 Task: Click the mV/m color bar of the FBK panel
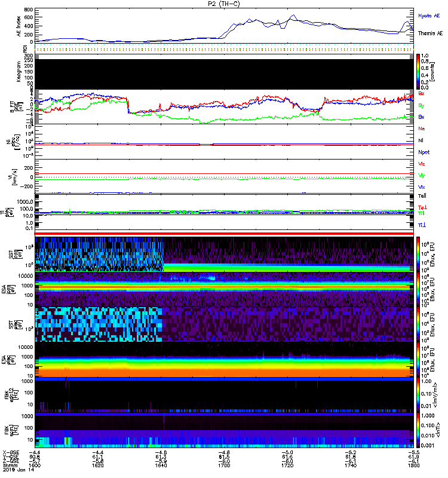[x=418, y=395]
